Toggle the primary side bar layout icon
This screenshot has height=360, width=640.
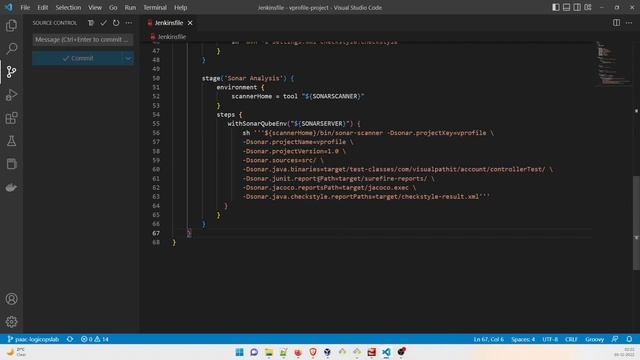click(x=556, y=7)
